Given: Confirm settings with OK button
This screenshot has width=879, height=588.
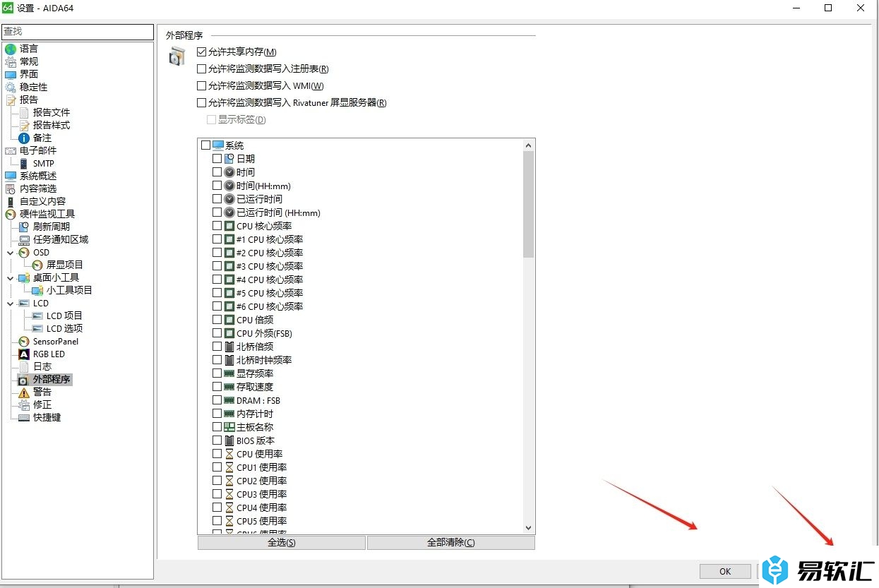Looking at the screenshot, I should tap(725, 571).
